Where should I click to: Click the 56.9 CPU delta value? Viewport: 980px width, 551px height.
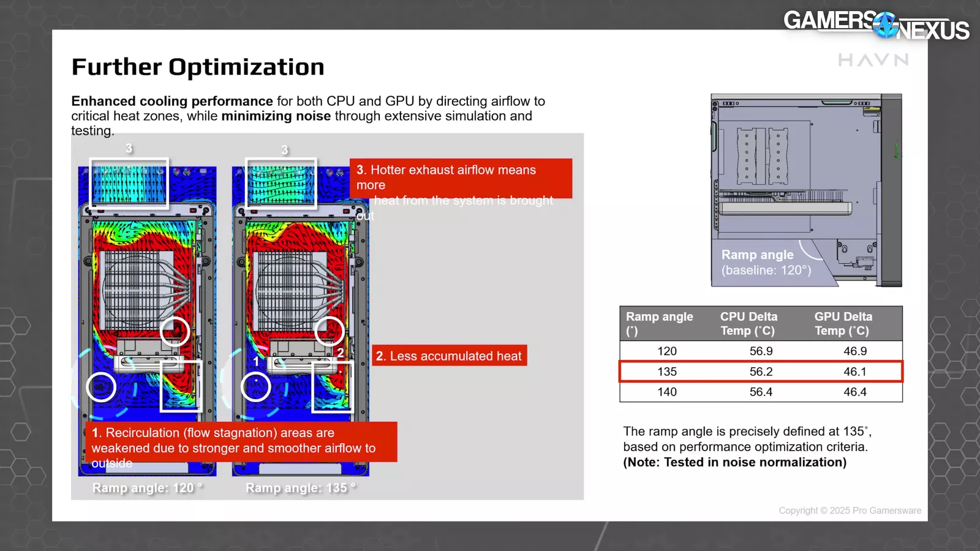coord(761,351)
